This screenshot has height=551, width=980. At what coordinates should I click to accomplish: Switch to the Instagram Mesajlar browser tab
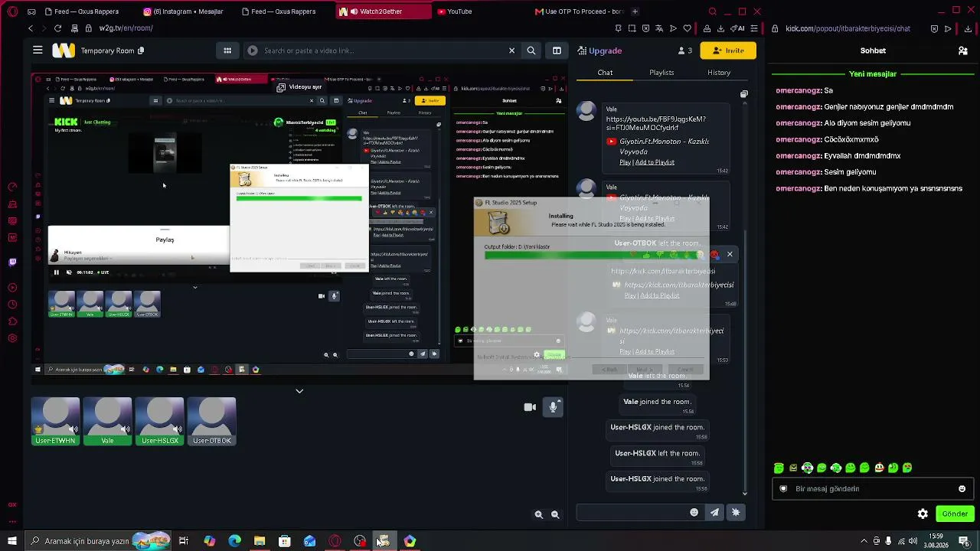pyautogui.click(x=184, y=11)
